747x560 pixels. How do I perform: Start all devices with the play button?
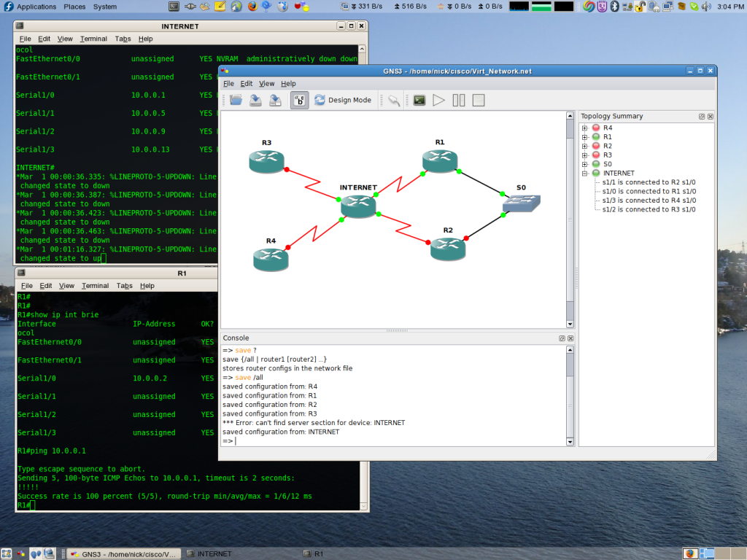(438, 100)
